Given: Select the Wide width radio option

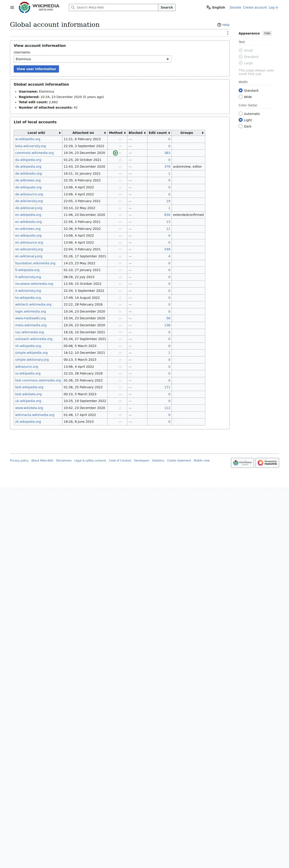Looking at the screenshot, I should pyautogui.click(x=241, y=97).
